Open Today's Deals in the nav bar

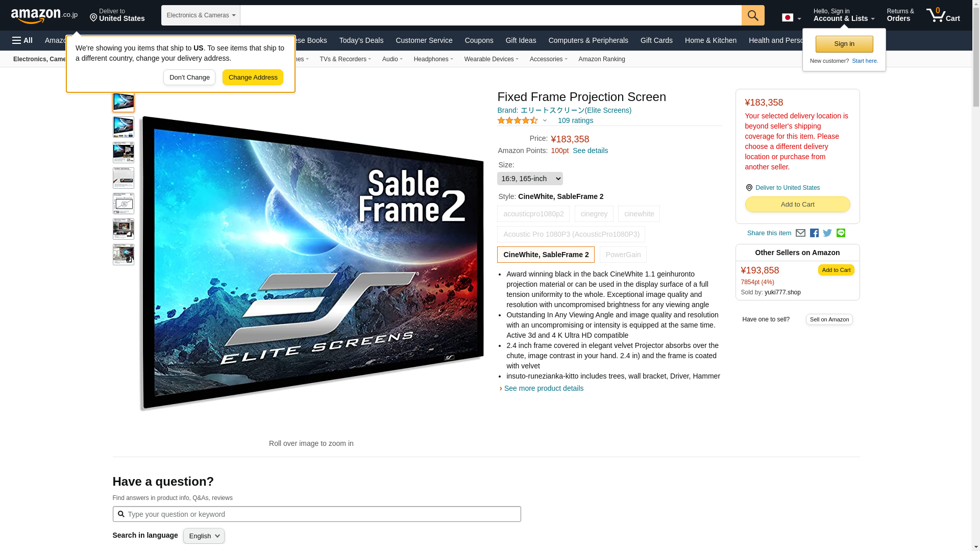pos(361,40)
